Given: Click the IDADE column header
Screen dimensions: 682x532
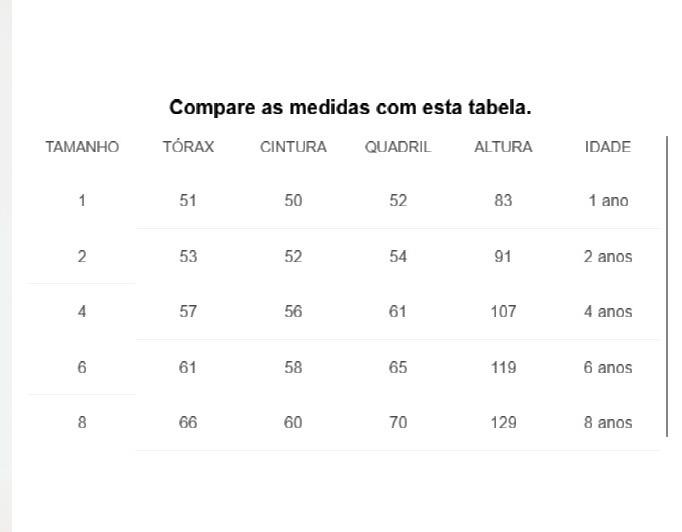Looking at the screenshot, I should [x=608, y=147].
